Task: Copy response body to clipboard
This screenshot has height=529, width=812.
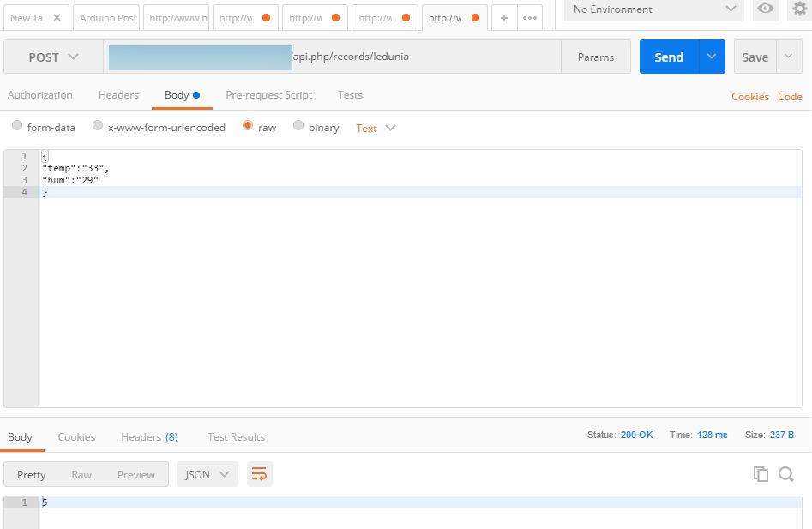Action: [x=761, y=474]
